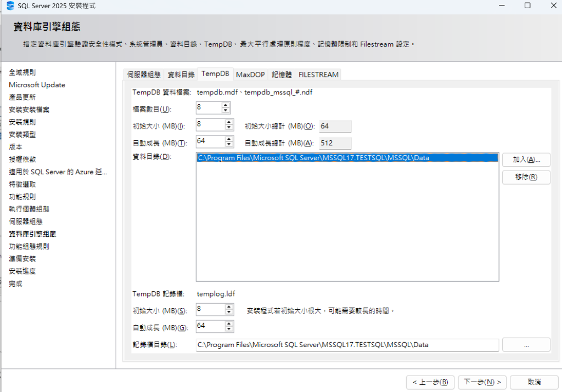The height and width of the screenshot is (392, 562).
Task: Select Microsoft Update in the step list
Action: point(37,85)
